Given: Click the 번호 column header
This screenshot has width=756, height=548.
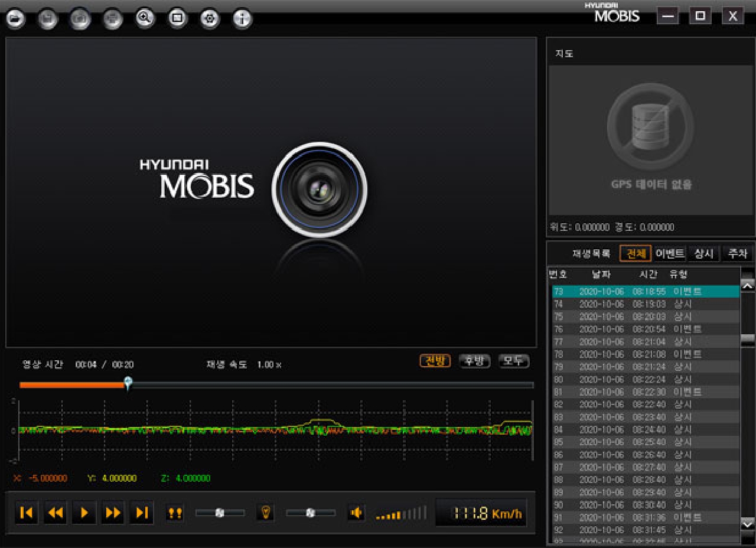Looking at the screenshot, I should click(558, 275).
